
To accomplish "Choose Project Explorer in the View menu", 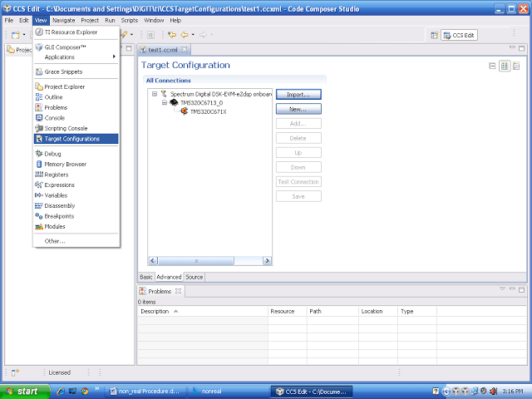I will tap(76, 86).
